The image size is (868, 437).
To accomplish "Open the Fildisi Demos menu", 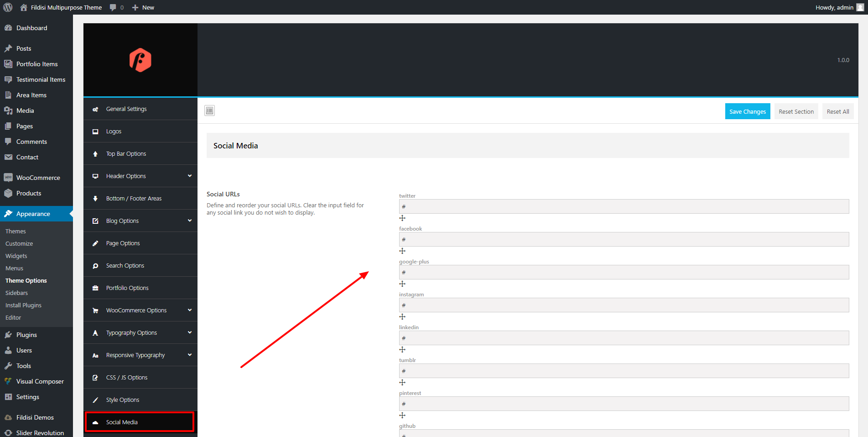I will coord(36,417).
